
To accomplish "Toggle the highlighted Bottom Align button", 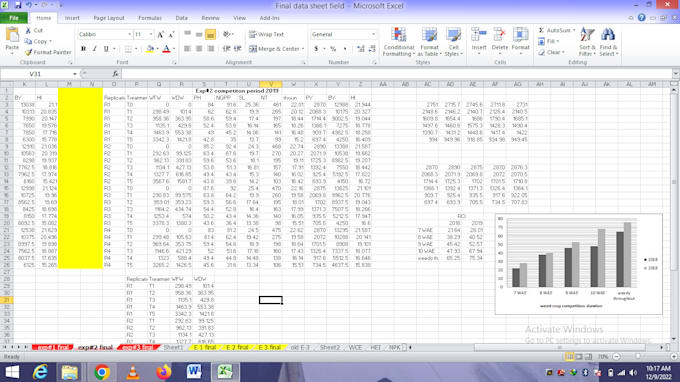I will pyautogui.click(x=210, y=34).
